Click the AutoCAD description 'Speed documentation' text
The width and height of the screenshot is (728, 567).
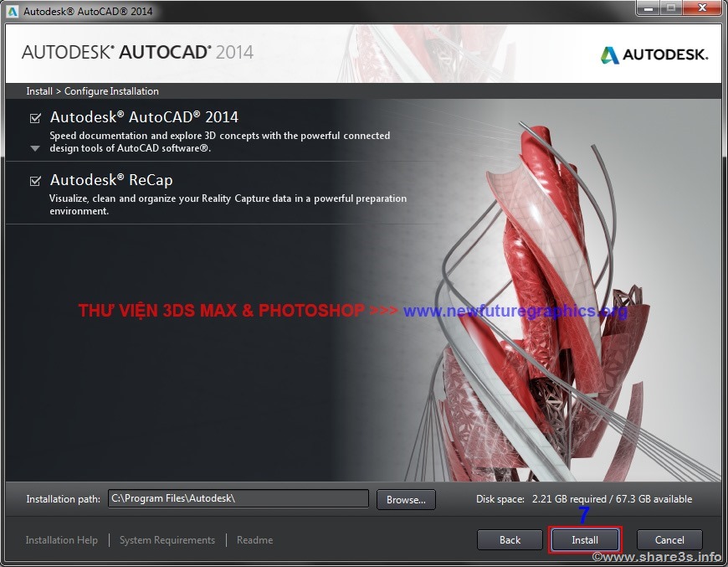[219, 142]
